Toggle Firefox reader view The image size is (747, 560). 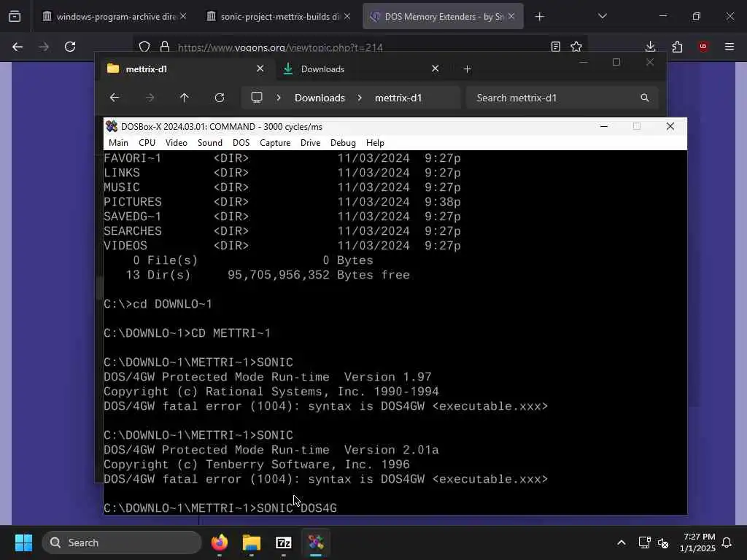click(x=555, y=47)
